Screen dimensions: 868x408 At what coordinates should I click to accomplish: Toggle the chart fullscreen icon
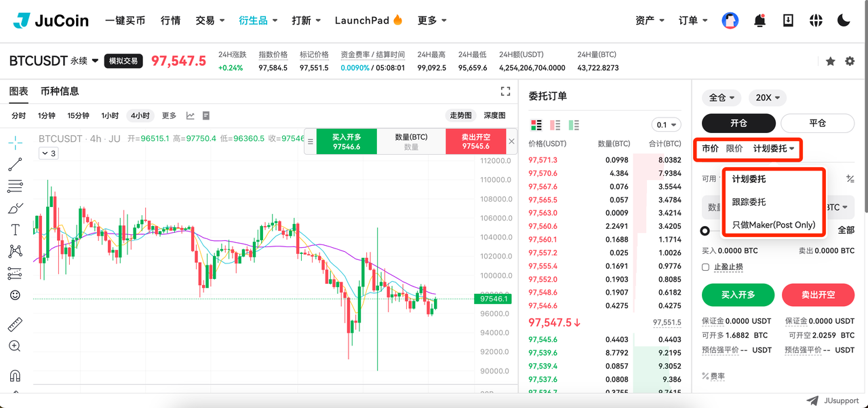pos(505,91)
